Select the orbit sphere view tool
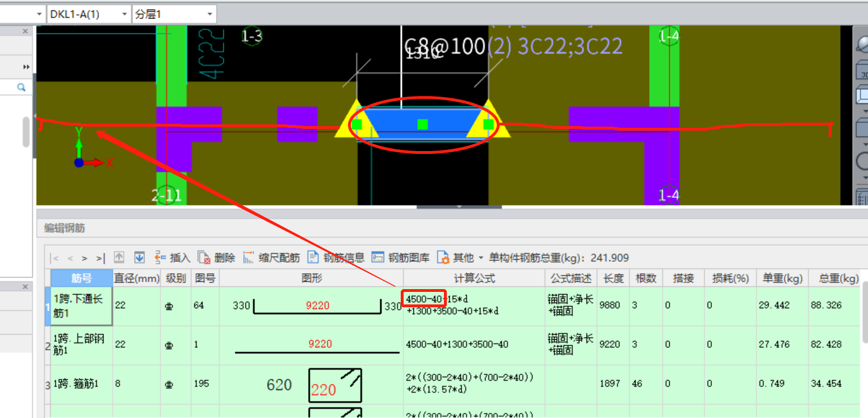Image resolution: width=868 pixels, height=418 pixels. pos(862,44)
